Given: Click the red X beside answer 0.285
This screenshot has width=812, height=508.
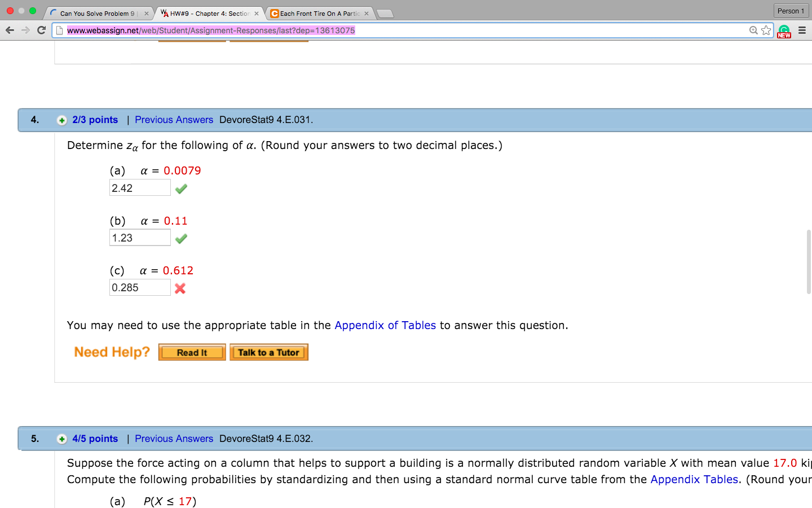Looking at the screenshot, I should [180, 288].
